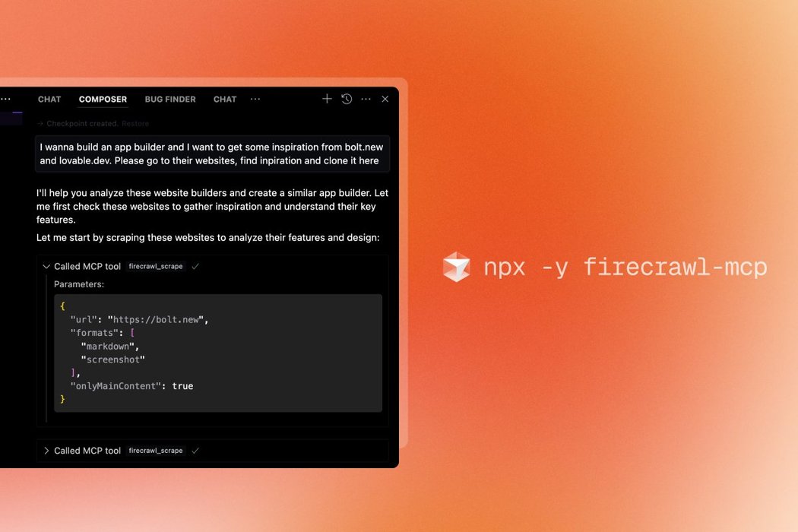
Task: Click the "https://bolt.new" url value
Action: pos(156,320)
